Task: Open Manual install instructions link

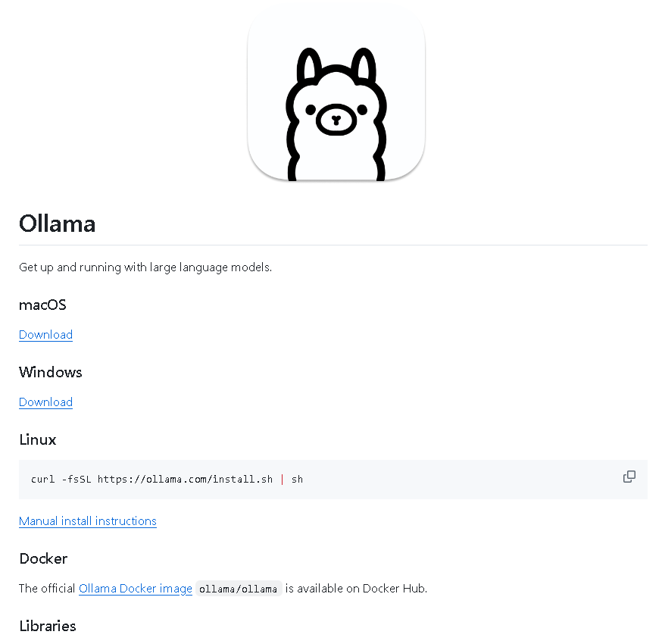Action: 88,521
